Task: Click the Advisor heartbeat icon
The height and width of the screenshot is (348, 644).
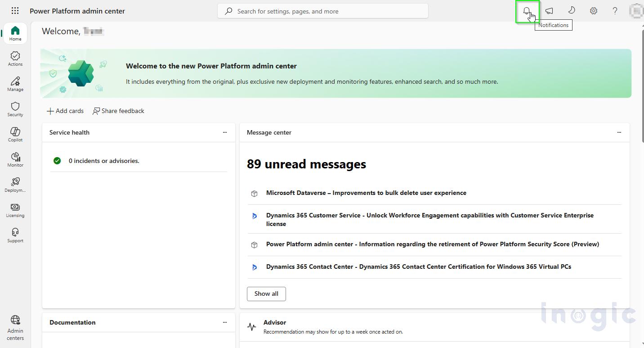Action: [252, 327]
